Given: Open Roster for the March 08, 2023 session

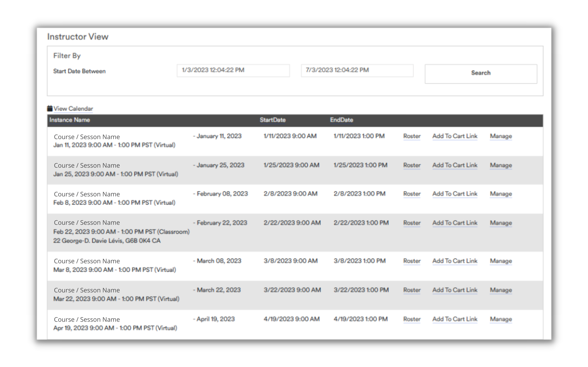Looking at the screenshot, I should [412, 261].
